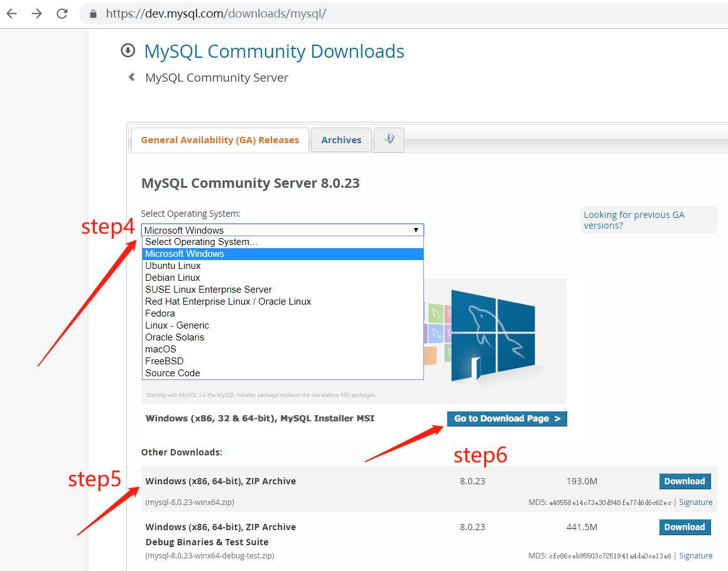Image resolution: width=728 pixels, height=571 pixels.
Task: Open 'Looking for previous GA versions?' link
Action: [x=634, y=220]
